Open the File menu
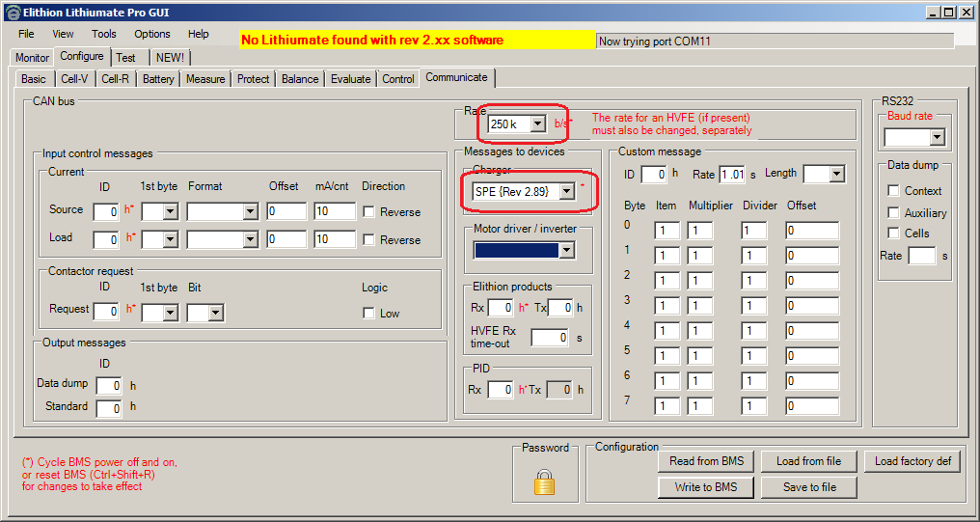 (26, 34)
